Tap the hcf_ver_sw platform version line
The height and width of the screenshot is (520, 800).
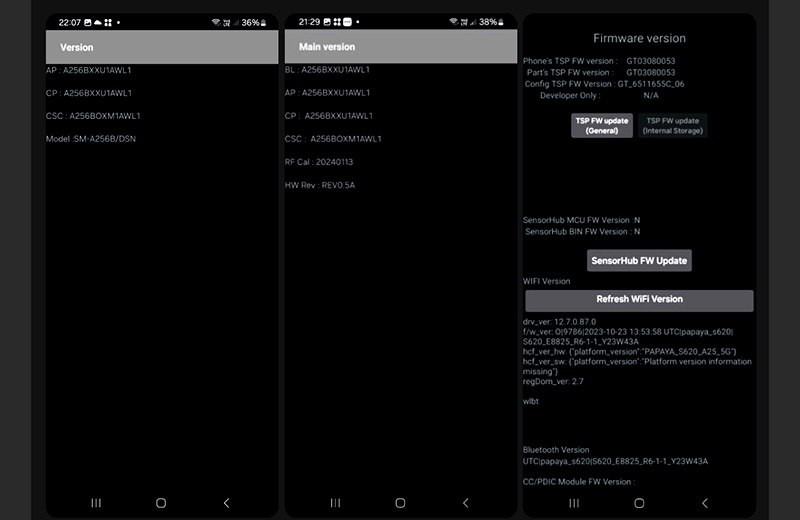637,366
